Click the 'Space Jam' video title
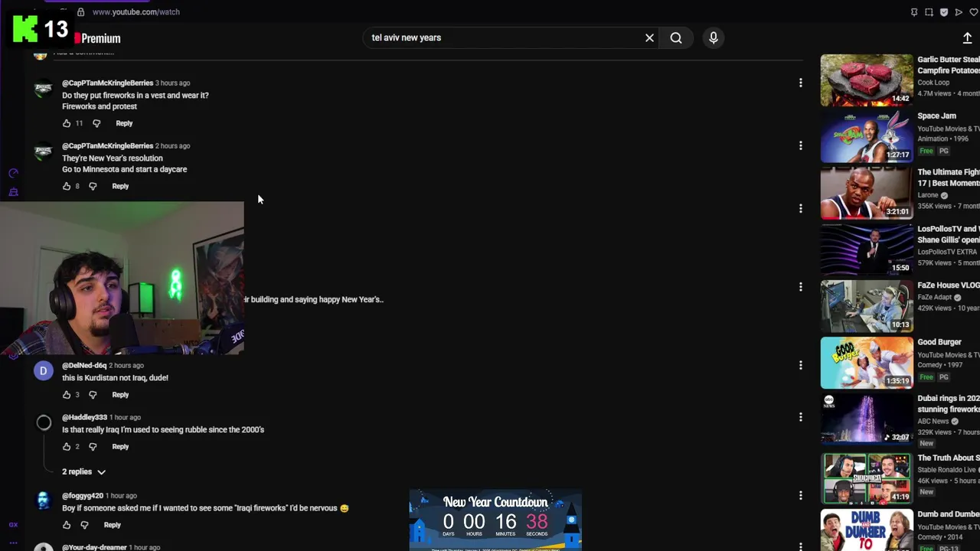The width and height of the screenshot is (980, 551). [937, 116]
